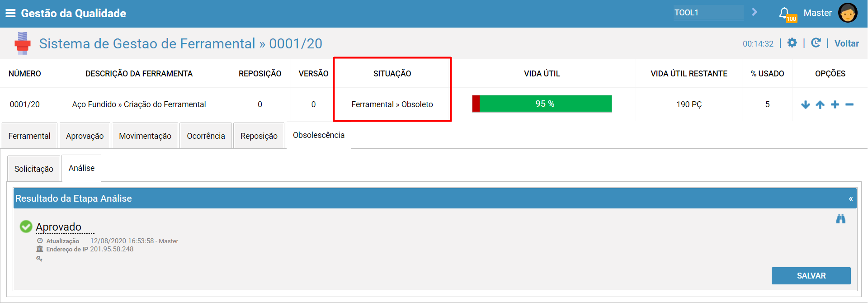Click the binoculars search icon

(841, 219)
